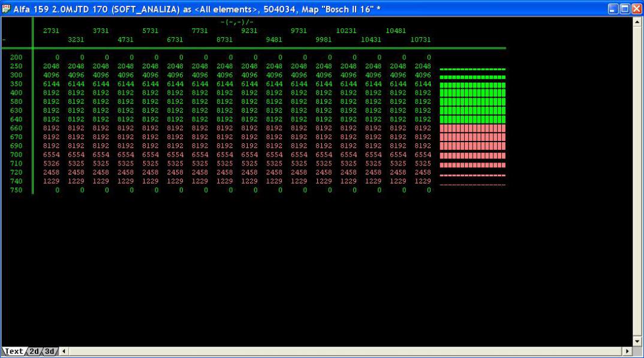Click the horizontal scrollbar left arrow
Screen dimensions: 644x358
64,351
